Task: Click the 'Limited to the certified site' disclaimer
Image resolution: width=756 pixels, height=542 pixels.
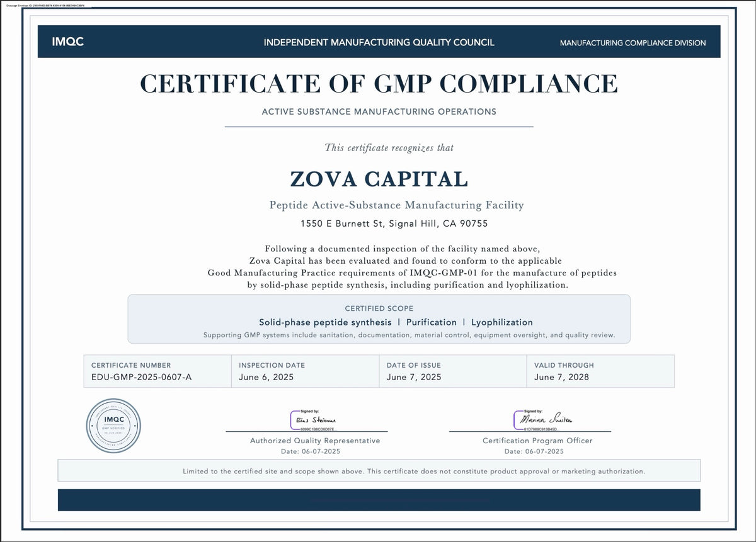Action: 414,471
